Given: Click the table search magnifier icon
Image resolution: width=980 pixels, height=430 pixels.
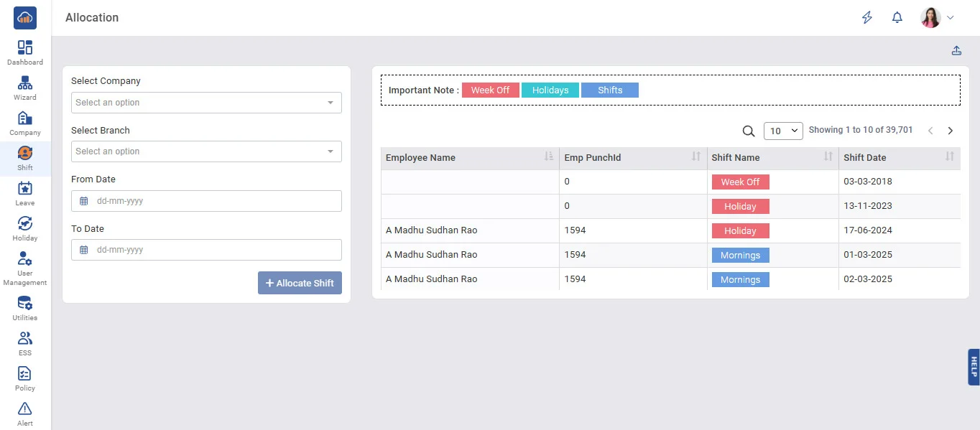Looking at the screenshot, I should tap(748, 131).
